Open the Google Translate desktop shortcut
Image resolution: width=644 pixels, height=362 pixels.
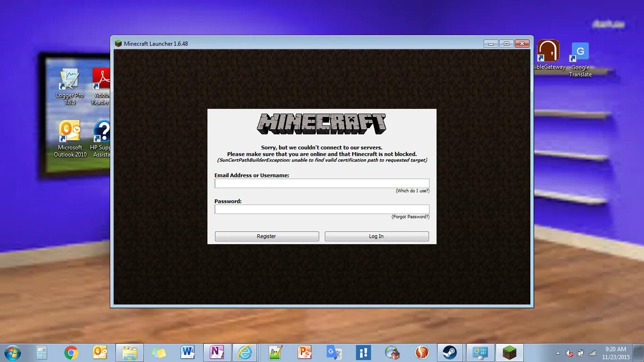580,60
